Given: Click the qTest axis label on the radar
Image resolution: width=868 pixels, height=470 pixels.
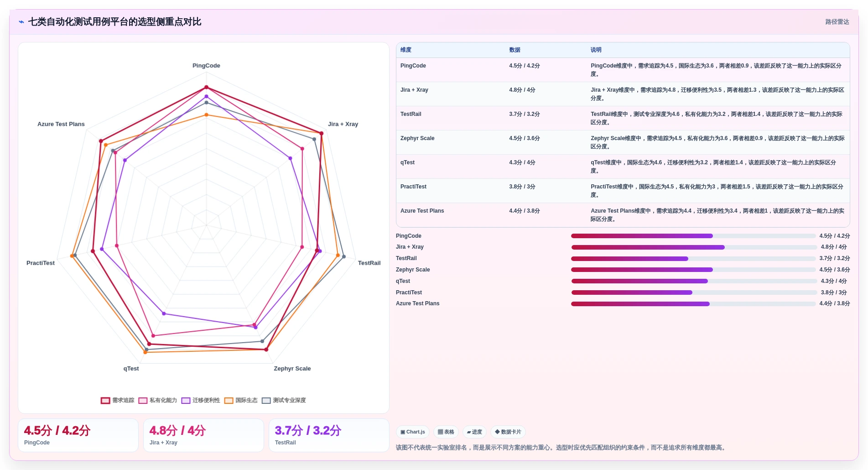Looking at the screenshot, I should pos(131,369).
